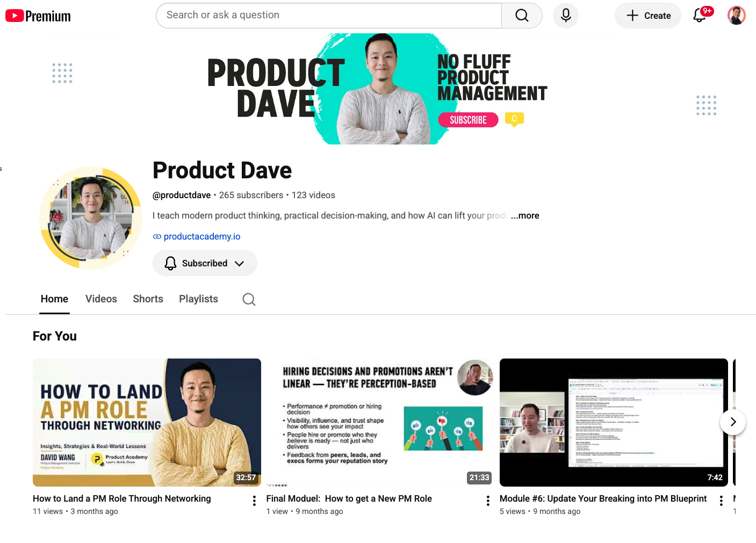Viewport: 756px width, 543px height.
Task: Click '1 view • 9 months ago' text
Action: click(x=305, y=511)
